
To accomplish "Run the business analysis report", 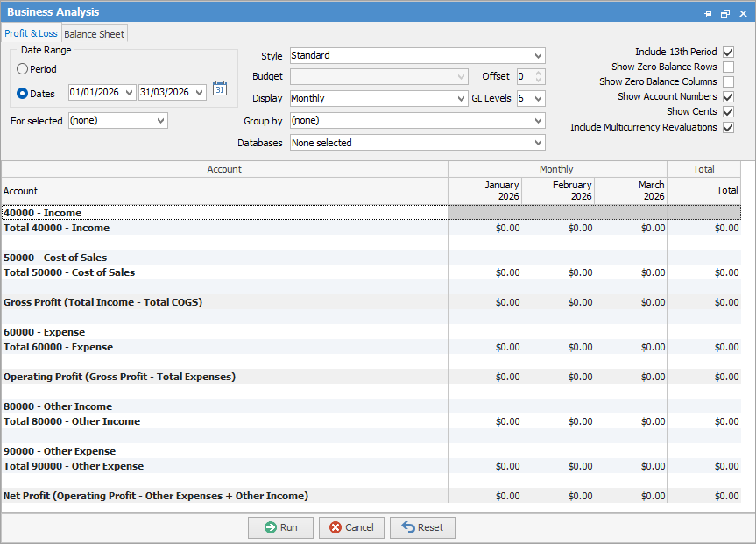I will 280,527.
